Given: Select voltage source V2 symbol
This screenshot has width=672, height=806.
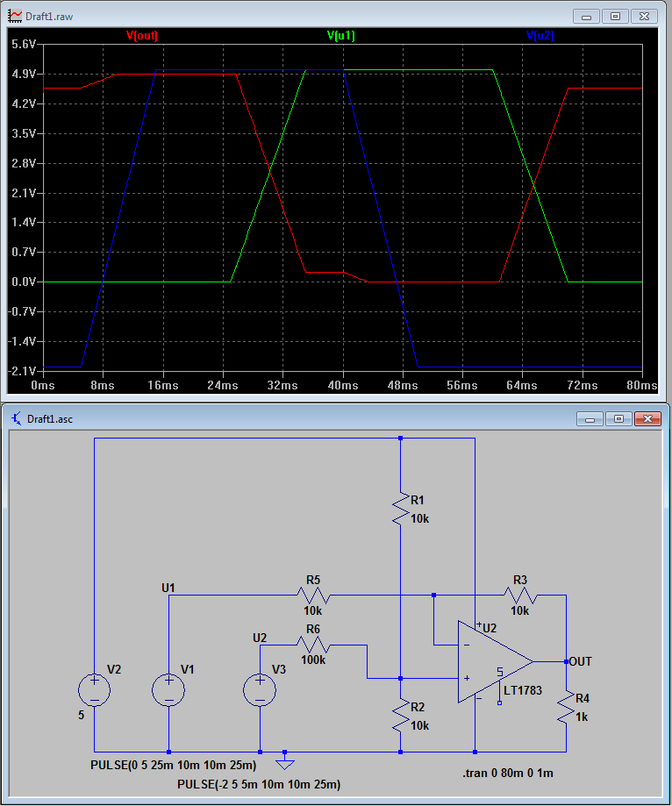Looking at the screenshot, I should [x=94, y=690].
